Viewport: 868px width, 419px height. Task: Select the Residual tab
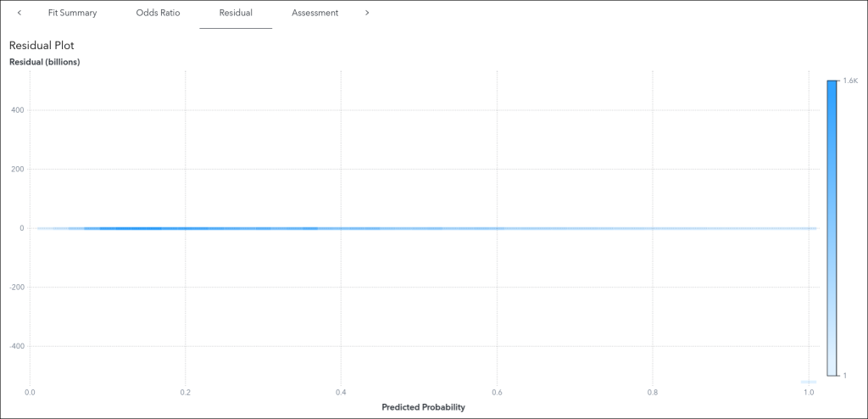pos(235,13)
